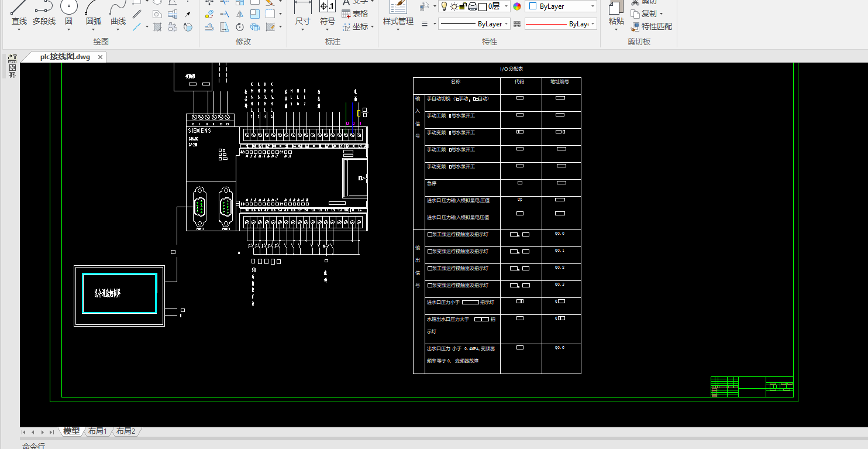Click the rainbow color wheel icon
Image resolution: width=868 pixels, height=449 pixels.
[x=517, y=6]
